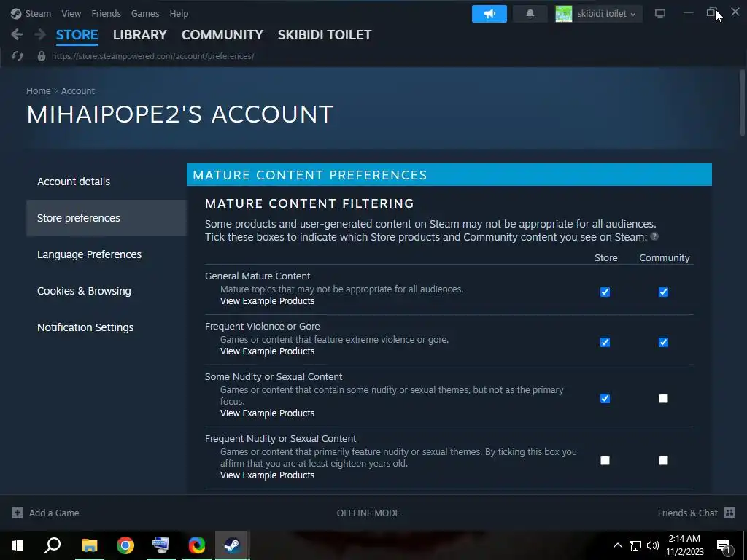This screenshot has height=560, width=747.
Task: Open the Windows notification center
Action: [724, 545]
